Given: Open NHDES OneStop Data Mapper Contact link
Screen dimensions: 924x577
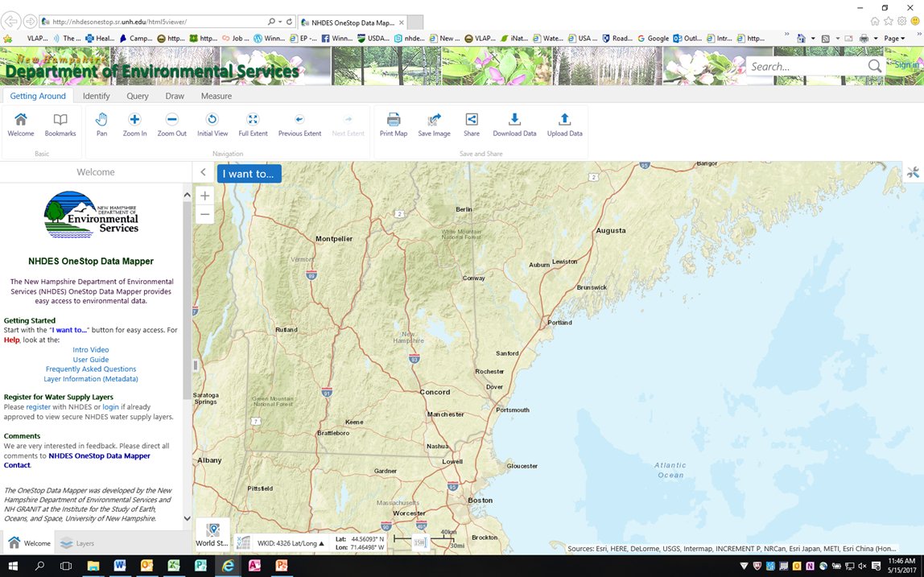Looking at the screenshot, I should 76,460.
